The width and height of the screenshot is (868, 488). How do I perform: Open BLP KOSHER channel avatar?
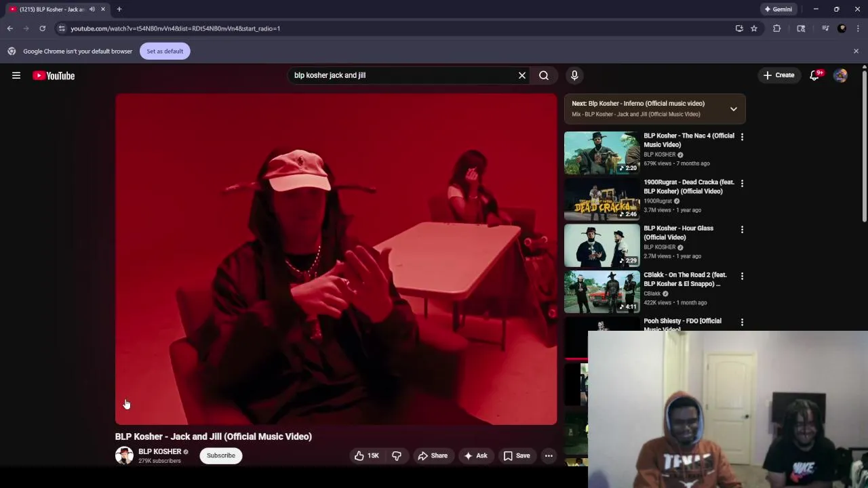point(124,455)
